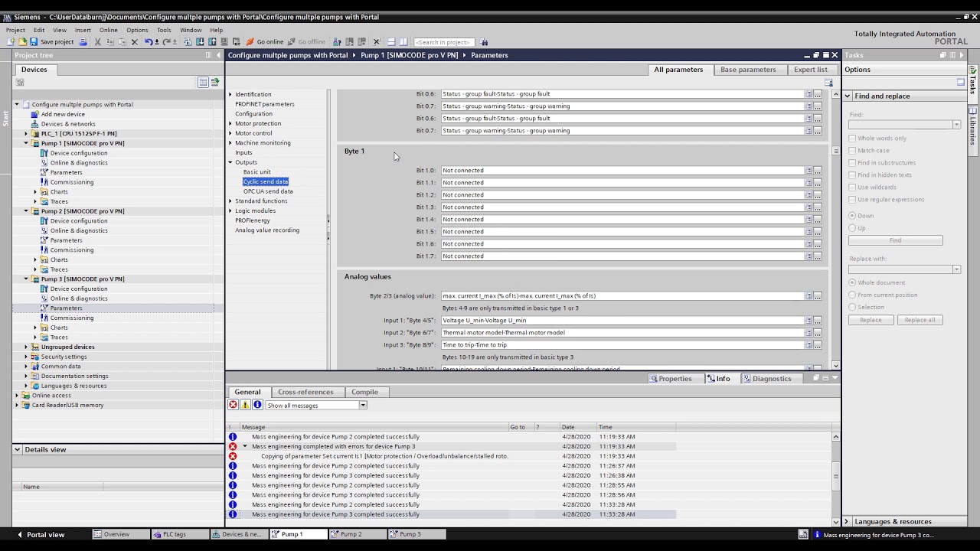Screen dimensions: 980x551
Task: Show information messages with the blue filter icon
Action: click(x=257, y=405)
